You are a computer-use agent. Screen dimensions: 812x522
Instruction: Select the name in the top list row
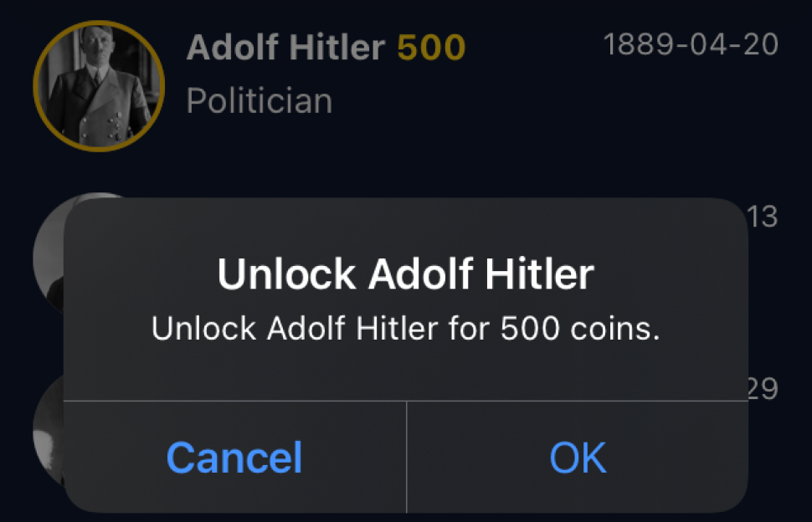tap(285, 48)
